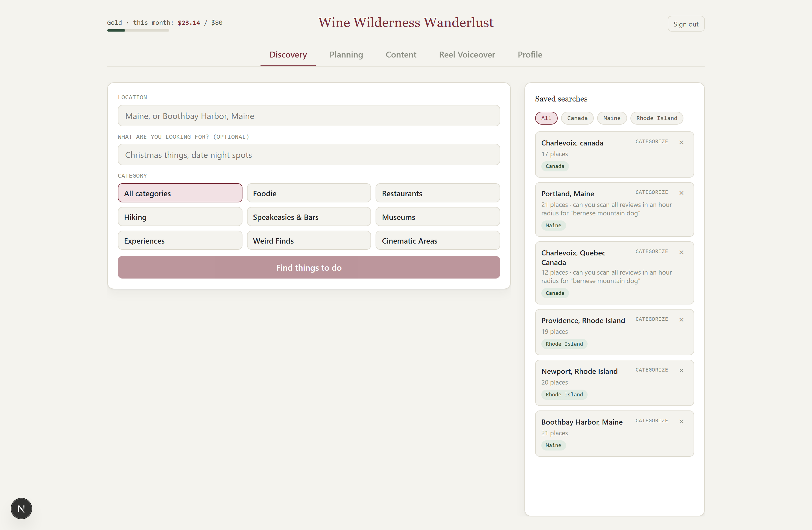Remove Newport, Rhode Island saved search
The image size is (812, 530).
point(681,370)
